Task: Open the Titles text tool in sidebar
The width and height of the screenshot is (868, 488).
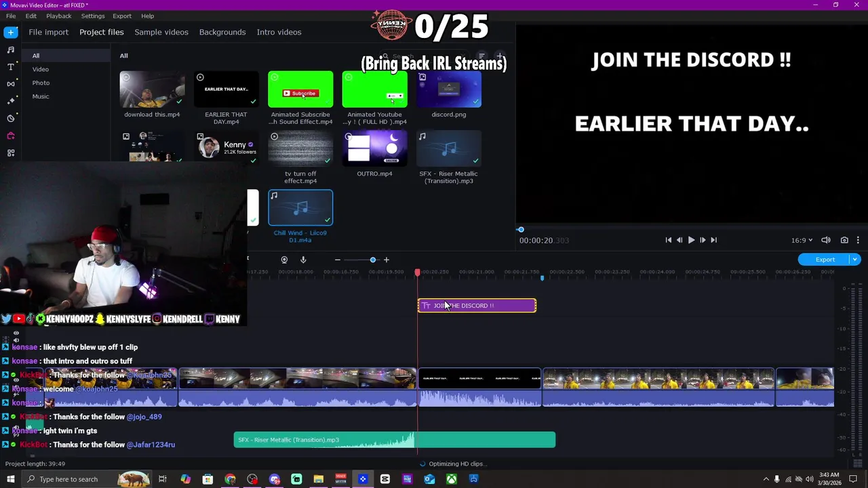Action: [11, 67]
